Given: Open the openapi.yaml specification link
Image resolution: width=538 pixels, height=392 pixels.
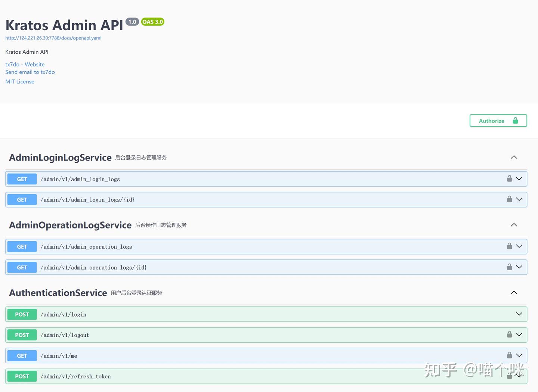Looking at the screenshot, I should pyautogui.click(x=53, y=38).
